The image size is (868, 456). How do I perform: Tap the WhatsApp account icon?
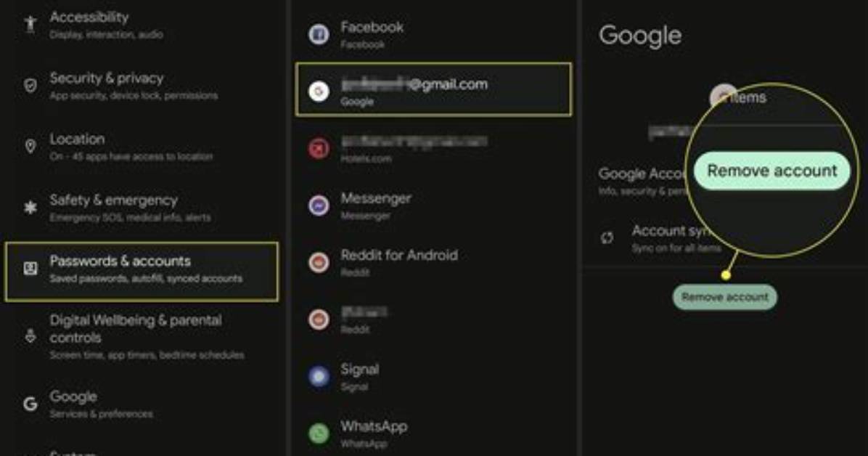[x=319, y=433]
